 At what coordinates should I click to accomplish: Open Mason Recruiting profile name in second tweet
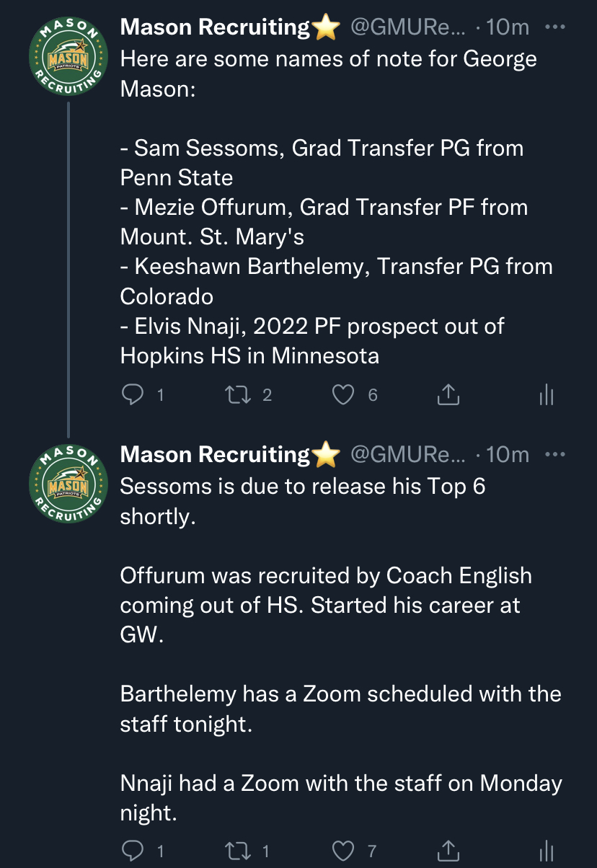pos(214,454)
